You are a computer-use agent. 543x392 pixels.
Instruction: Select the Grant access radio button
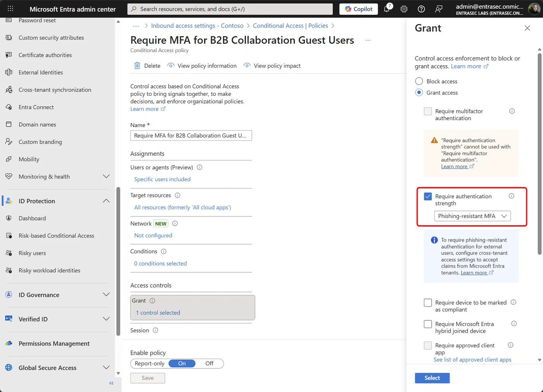tap(419, 92)
